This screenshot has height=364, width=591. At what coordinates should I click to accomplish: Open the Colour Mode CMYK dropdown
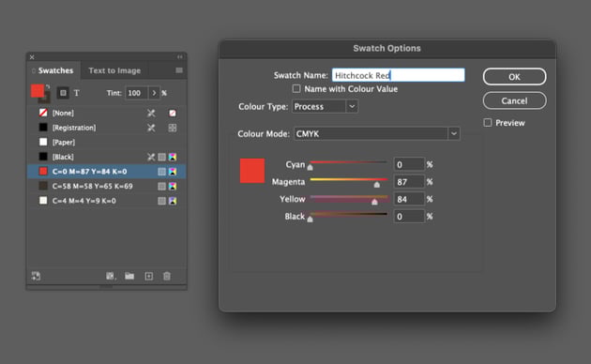pos(377,134)
